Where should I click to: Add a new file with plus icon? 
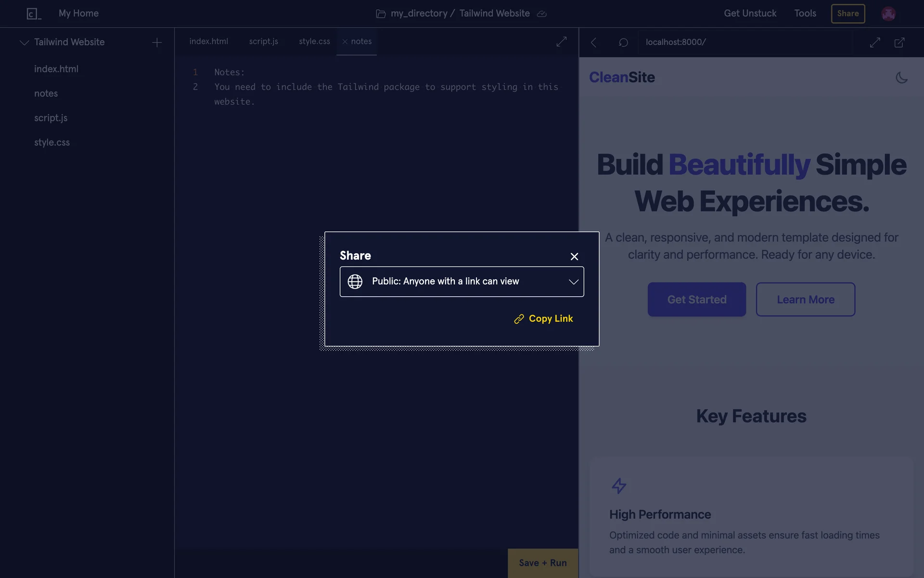coord(157,42)
